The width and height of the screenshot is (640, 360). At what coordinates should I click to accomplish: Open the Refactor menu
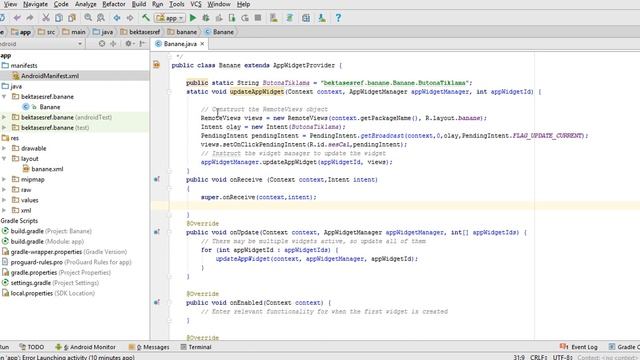pyautogui.click(x=113, y=4)
